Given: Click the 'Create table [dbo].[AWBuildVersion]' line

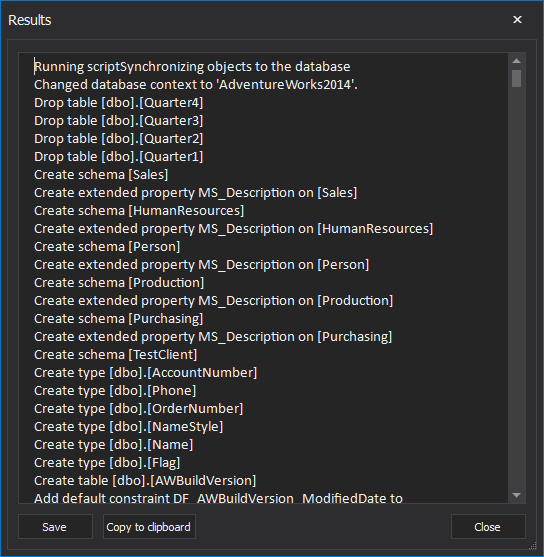Looking at the screenshot, I should click(x=145, y=481).
